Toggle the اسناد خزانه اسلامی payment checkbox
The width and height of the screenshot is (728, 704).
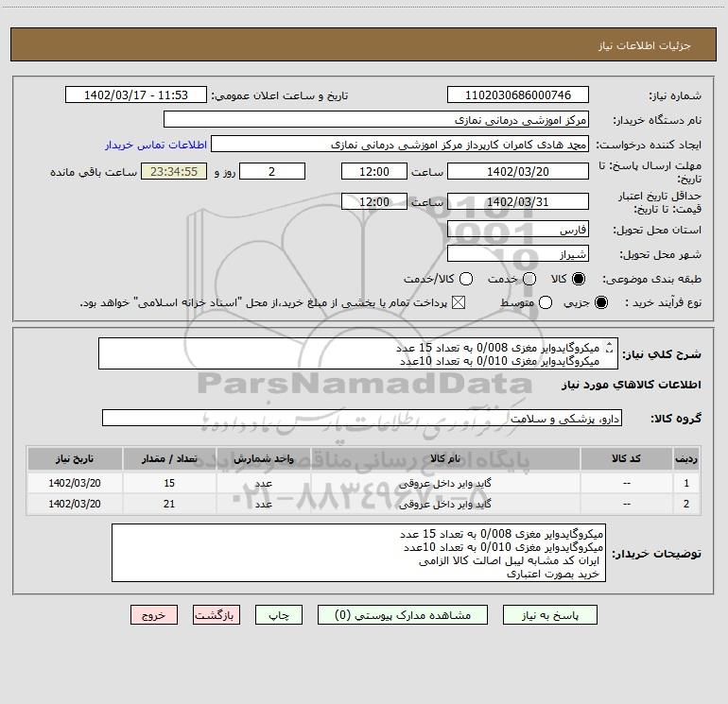click(x=459, y=302)
